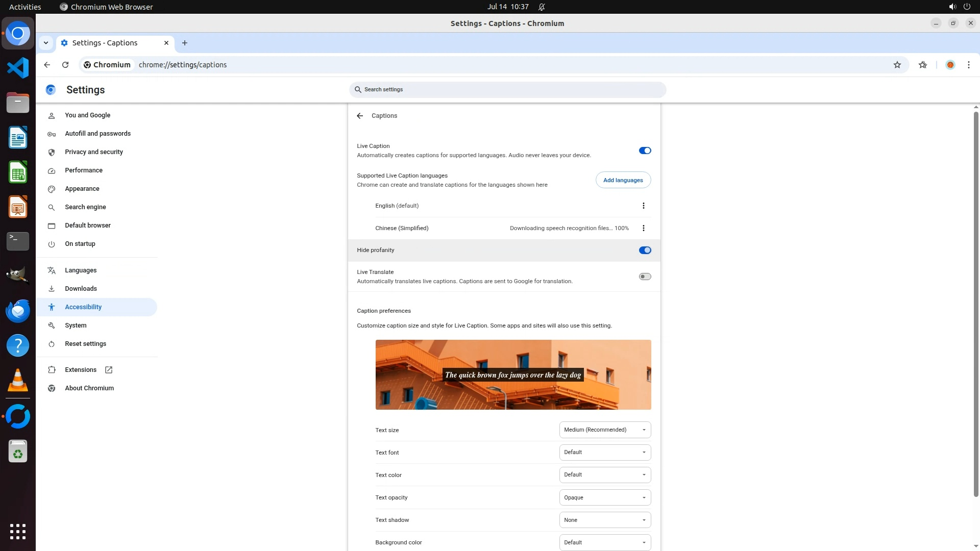This screenshot has width=980, height=551.
Task: Open Privacy and security section
Action: (94, 152)
